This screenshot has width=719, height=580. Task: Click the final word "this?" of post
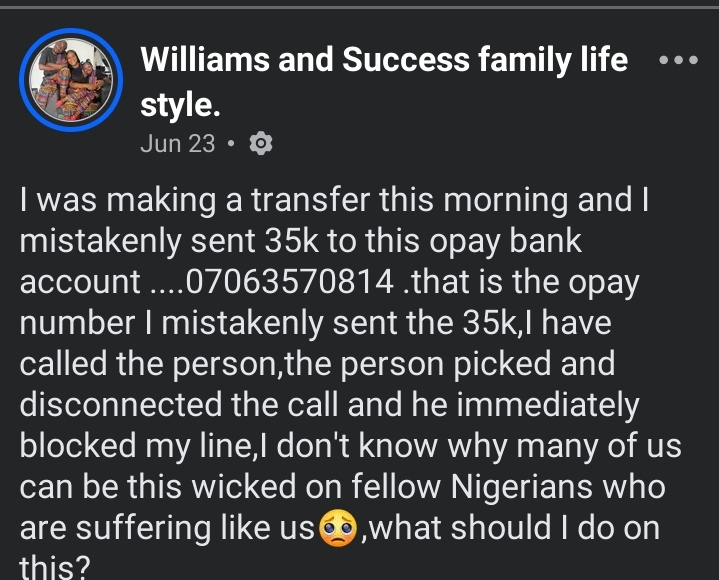point(55,568)
